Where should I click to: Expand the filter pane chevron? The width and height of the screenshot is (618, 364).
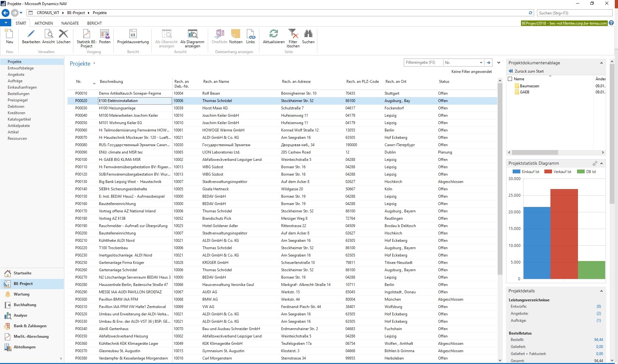coord(499,63)
